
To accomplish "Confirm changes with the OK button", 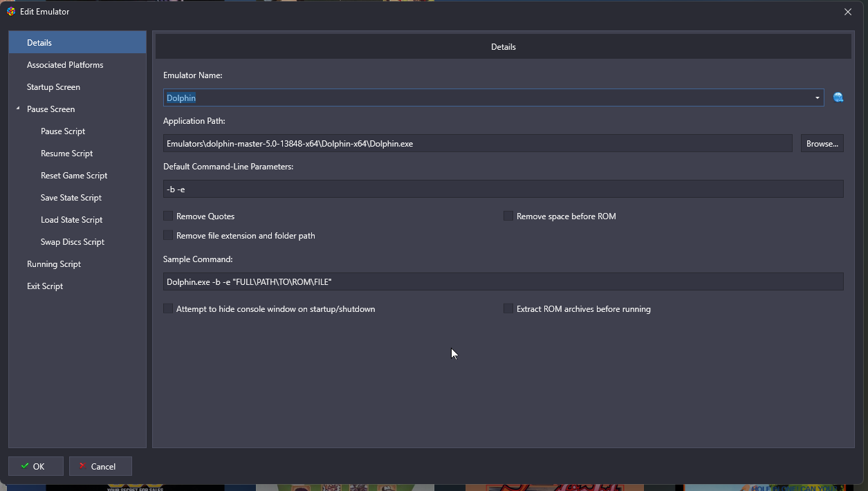I will (36, 466).
